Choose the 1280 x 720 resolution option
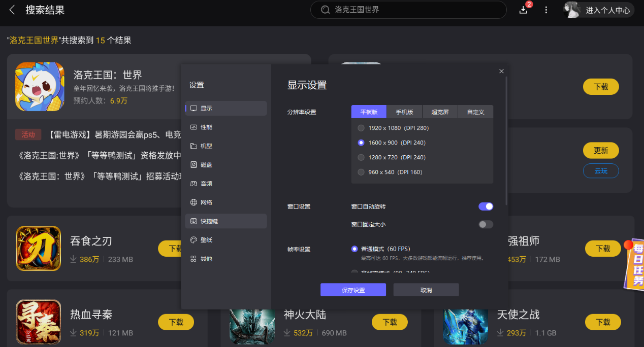The height and width of the screenshot is (347, 644). pos(361,157)
